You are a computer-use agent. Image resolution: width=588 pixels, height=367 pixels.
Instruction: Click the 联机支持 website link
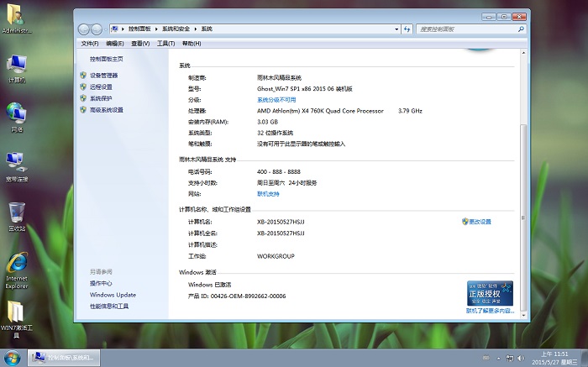click(x=268, y=193)
